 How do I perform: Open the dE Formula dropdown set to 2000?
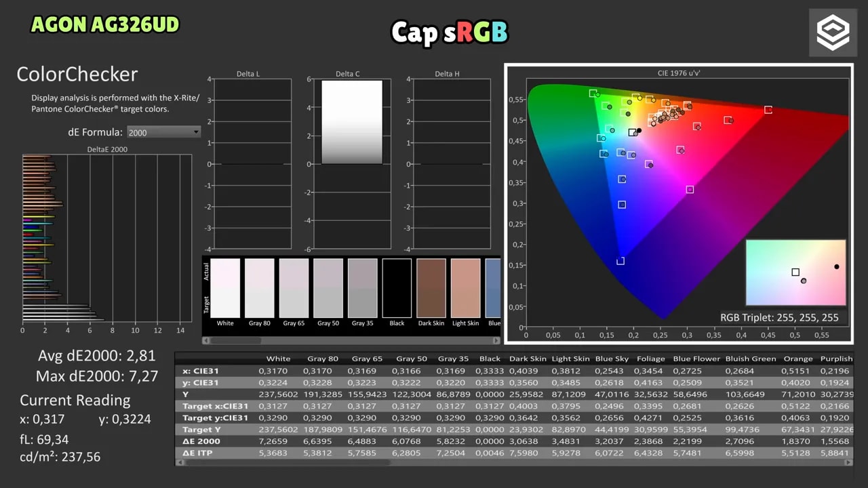[164, 132]
